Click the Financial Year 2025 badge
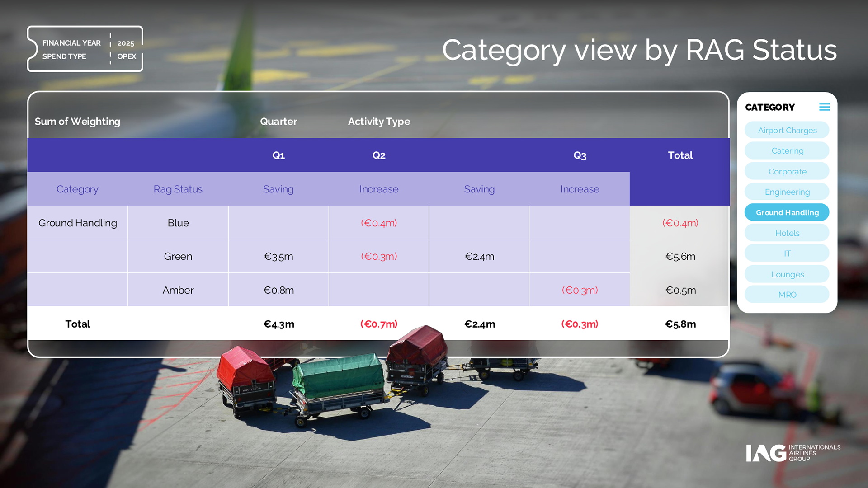 [85, 49]
